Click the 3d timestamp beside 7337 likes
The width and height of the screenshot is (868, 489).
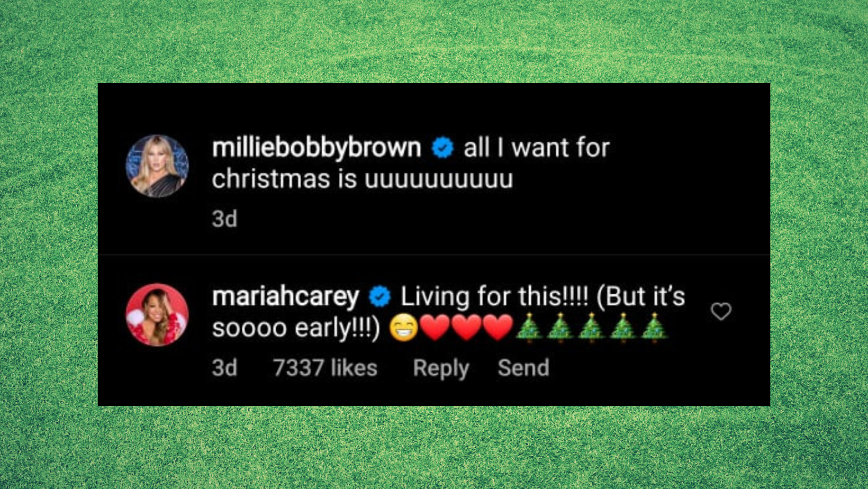pyautogui.click(x=224, y=368)
